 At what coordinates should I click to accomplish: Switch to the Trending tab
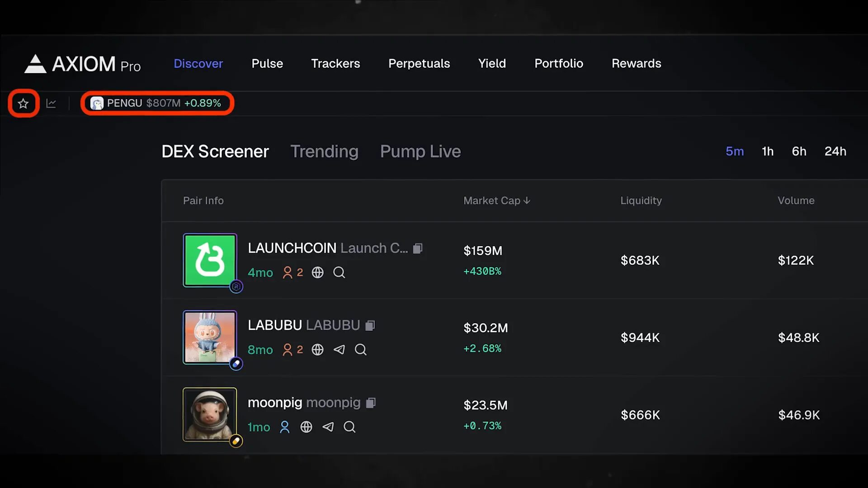click(324, 151)
